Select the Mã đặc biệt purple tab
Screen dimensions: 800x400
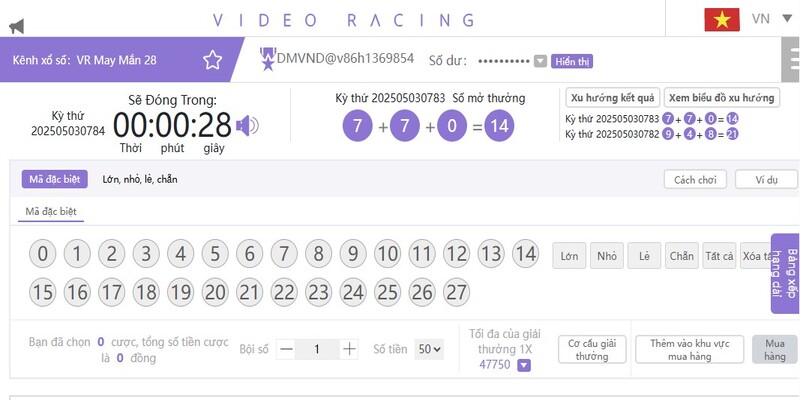point(53,180)
